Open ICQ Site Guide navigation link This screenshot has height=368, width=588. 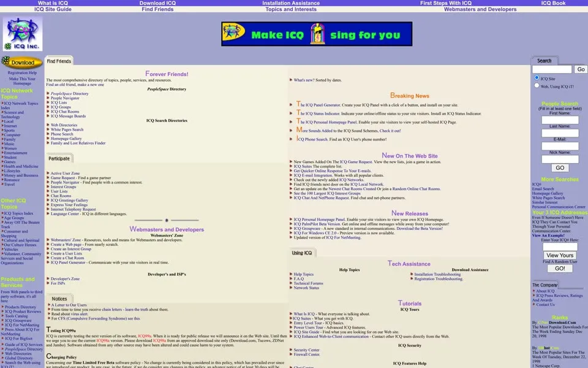click(53, 9)
